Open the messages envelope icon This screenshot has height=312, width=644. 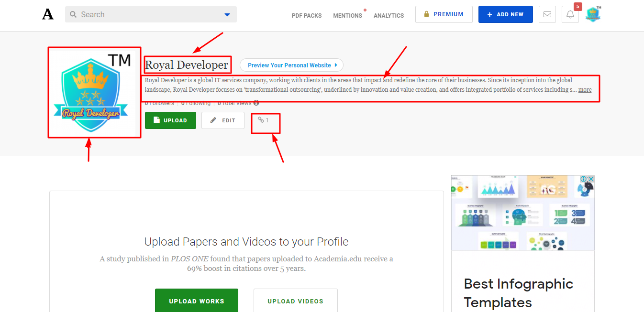pos(547,14)
